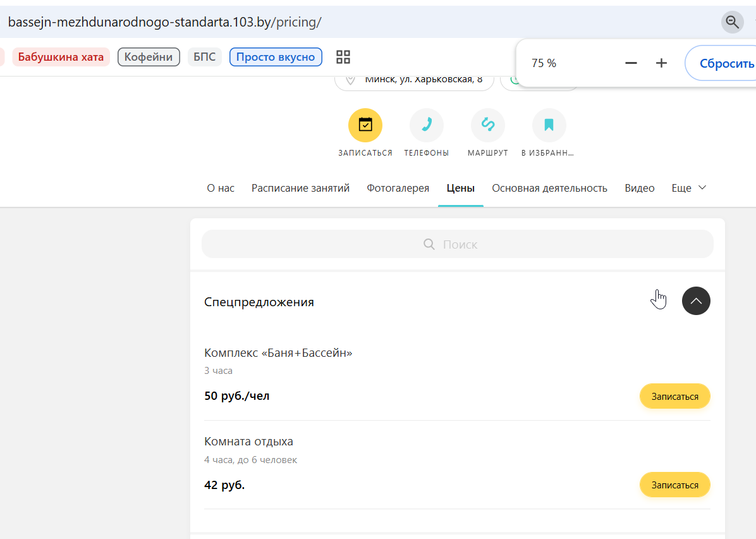This screenshot has height=539, width=756.
Task: Collapse the Спецпредложения section
Action: click(696, 300)
